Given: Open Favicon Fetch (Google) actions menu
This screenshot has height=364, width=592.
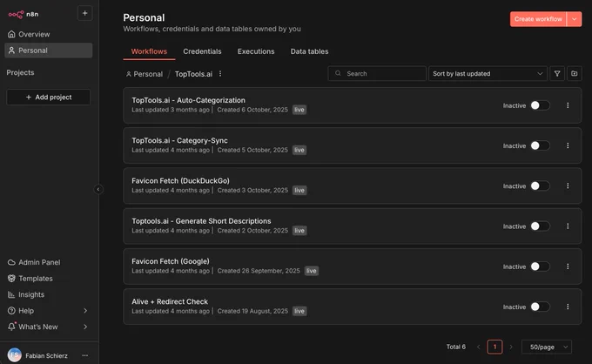Looking at the screenshot, I should (x=568, y=266).
